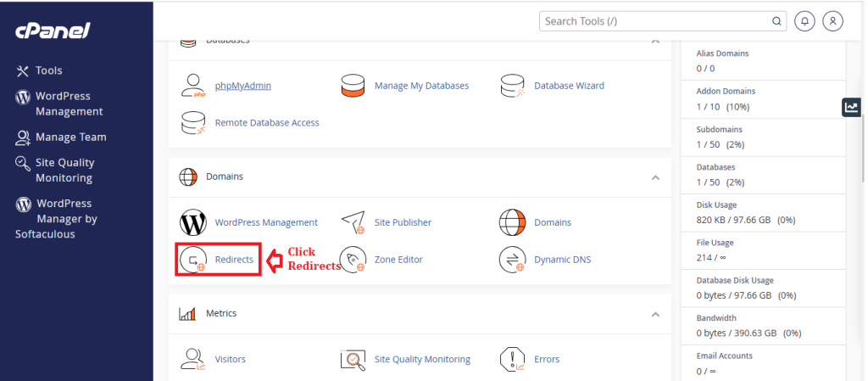868x381 pixels.
Task: Click the WordPress Manager by Softaculous icon
Action: [x=23, y=205]
